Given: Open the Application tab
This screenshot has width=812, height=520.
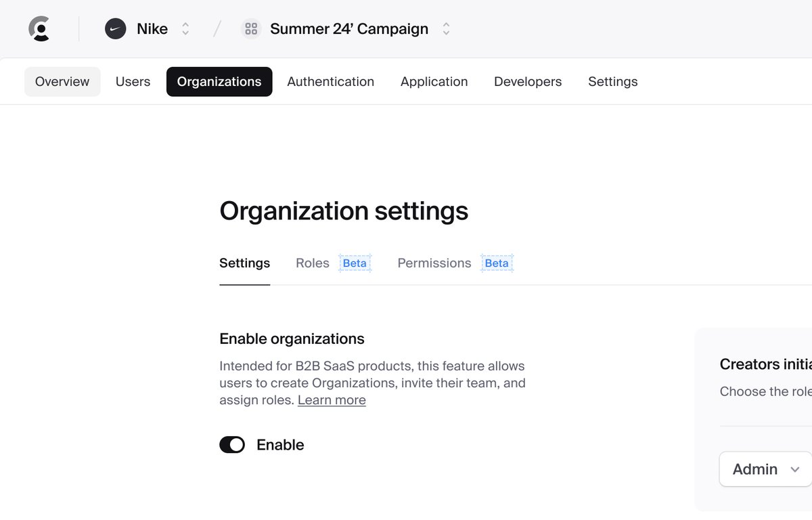Looking at the screenshot, I should click(434, 82).
